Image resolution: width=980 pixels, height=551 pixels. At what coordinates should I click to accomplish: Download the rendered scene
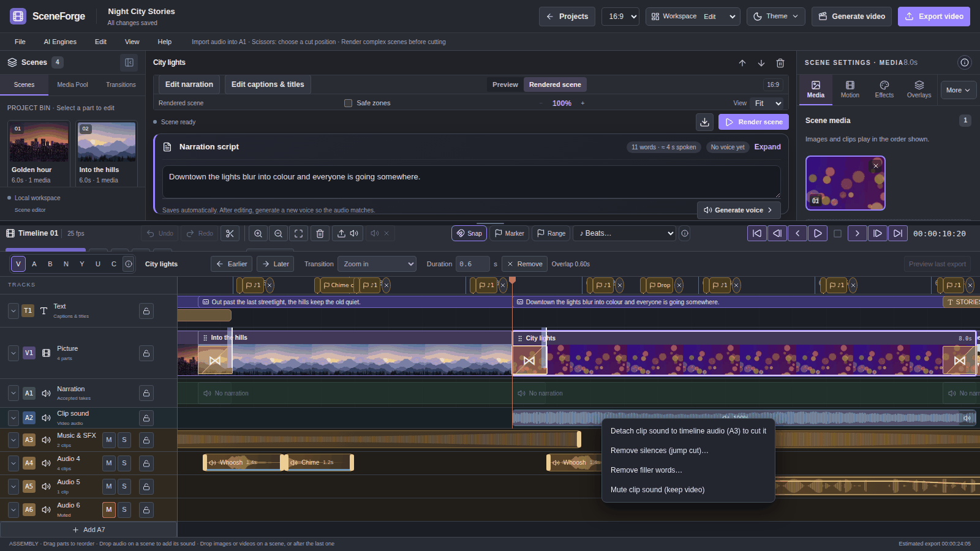[705, 122]
